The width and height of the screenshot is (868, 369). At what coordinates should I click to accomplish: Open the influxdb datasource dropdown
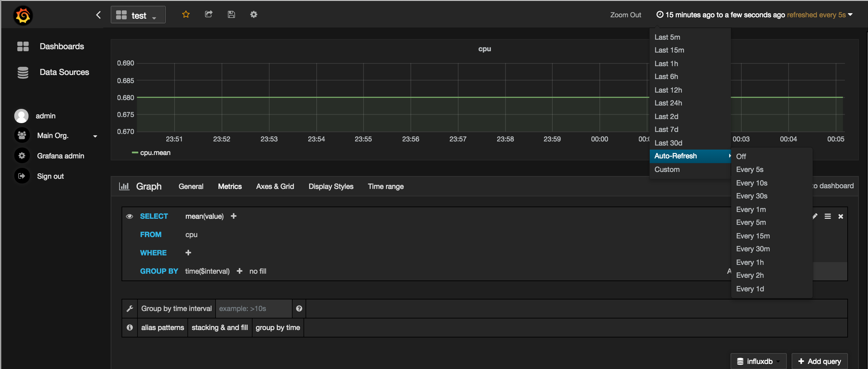(x=759, y=361)
